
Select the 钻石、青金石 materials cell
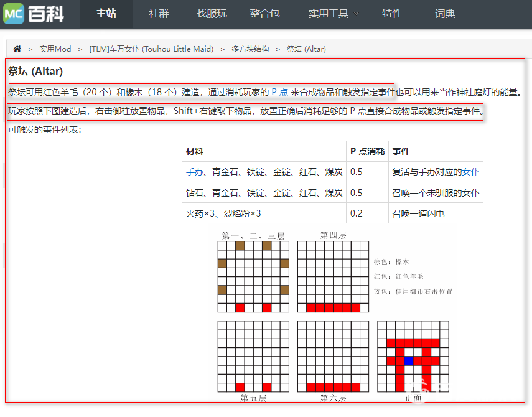(x=264, y=193)
